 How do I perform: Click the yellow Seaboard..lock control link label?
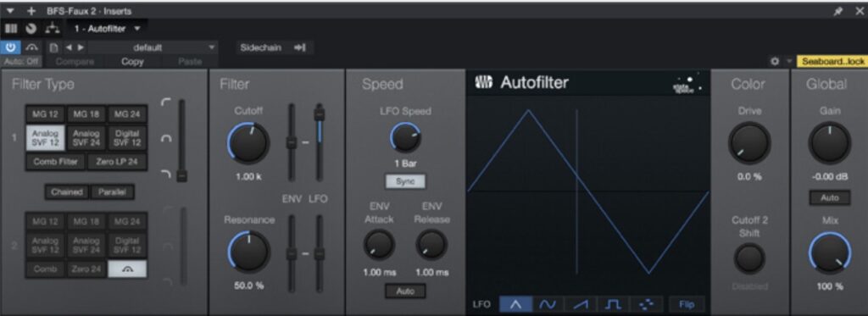(832, 62)
